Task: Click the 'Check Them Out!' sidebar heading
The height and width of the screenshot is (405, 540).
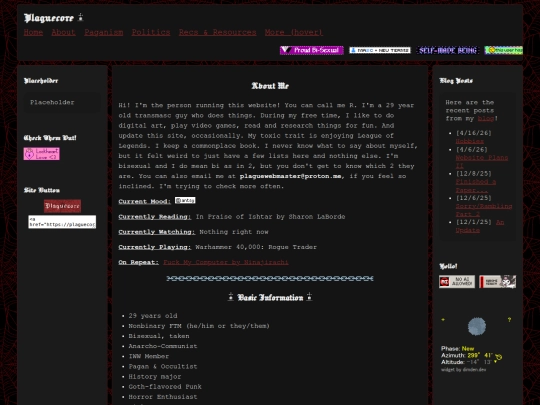Action: (50, 138)
